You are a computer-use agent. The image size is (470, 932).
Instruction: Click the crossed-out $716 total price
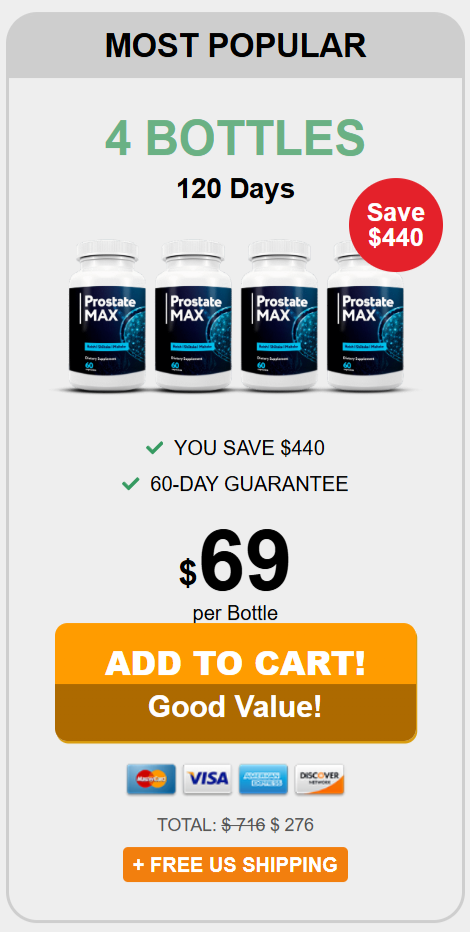tap(244, 825)
